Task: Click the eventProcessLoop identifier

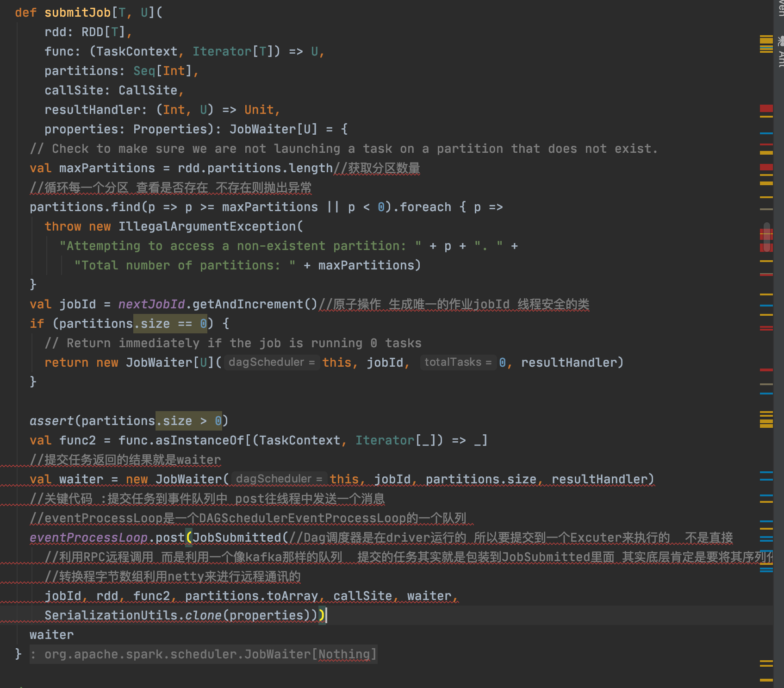Action: 89,538
